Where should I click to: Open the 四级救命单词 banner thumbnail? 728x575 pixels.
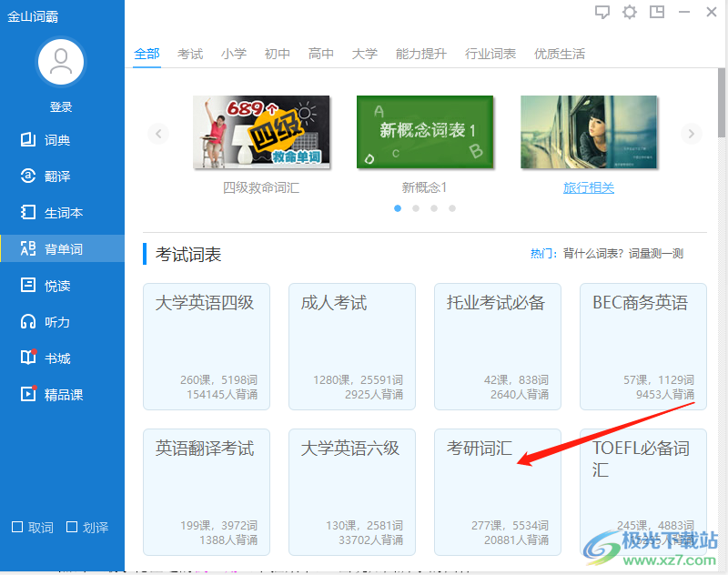(261, 132)
